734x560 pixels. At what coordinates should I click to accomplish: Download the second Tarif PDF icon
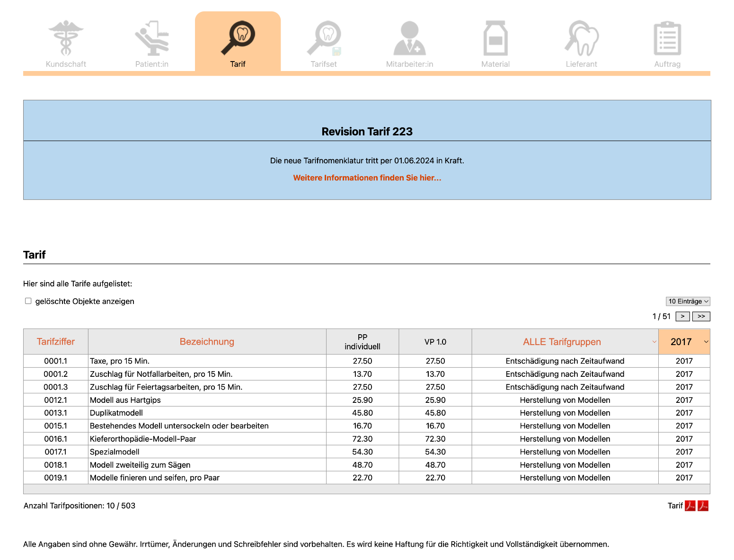coord(703,506)
